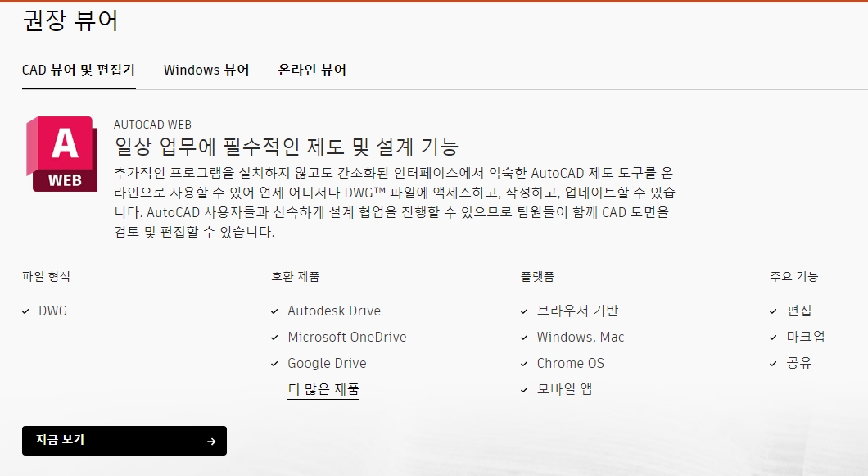Click the checkmark beside 공유
The width and height of the screenshot is (868, 476).
(x=773, y=364)
